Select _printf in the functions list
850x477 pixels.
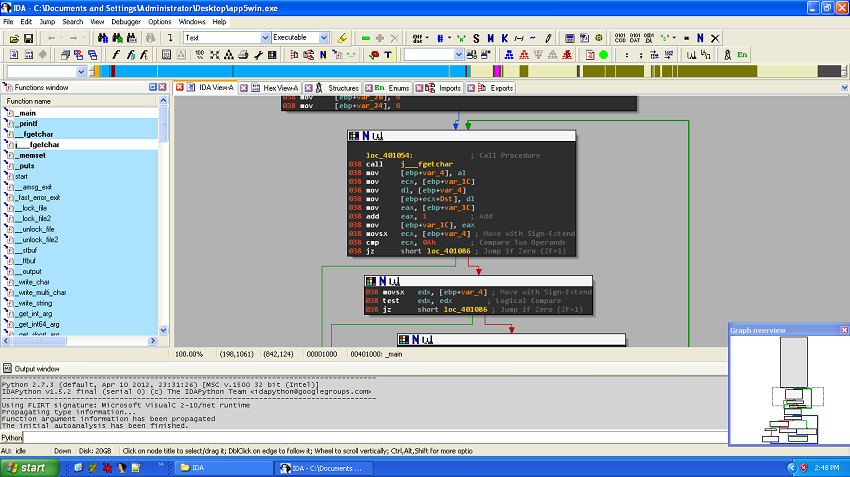[x=26, y=124]
